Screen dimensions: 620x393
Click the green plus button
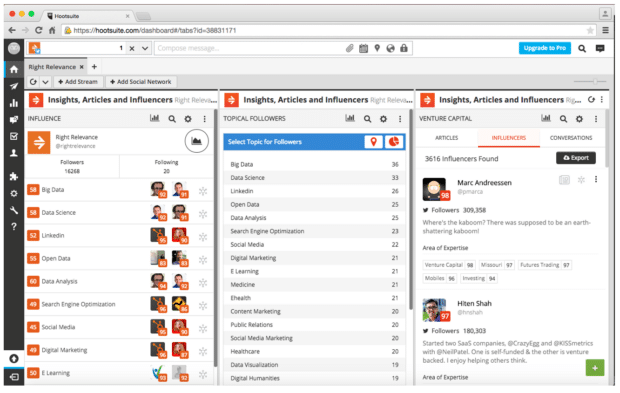(x=595, y=368)
